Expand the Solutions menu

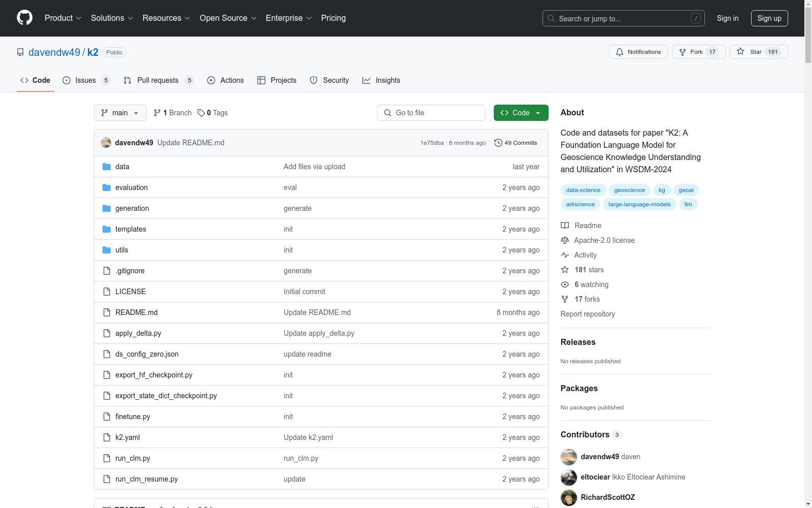[x=112, y=18]
